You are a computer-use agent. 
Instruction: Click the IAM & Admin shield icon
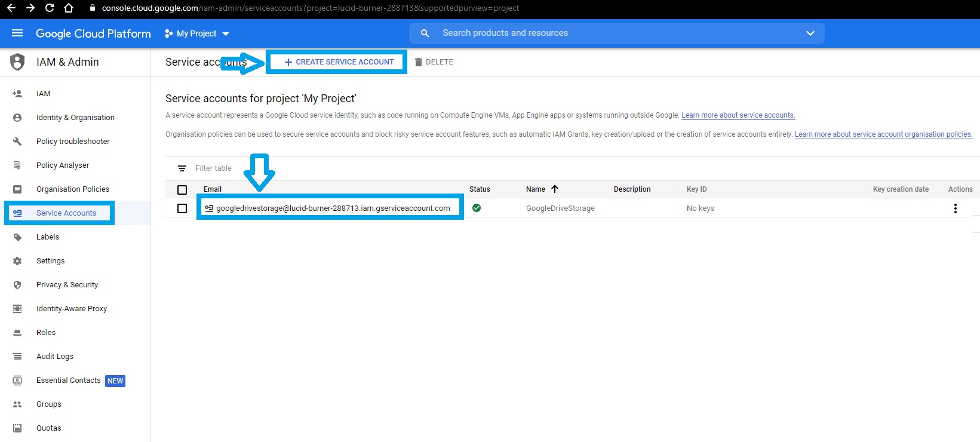point(18,62)
